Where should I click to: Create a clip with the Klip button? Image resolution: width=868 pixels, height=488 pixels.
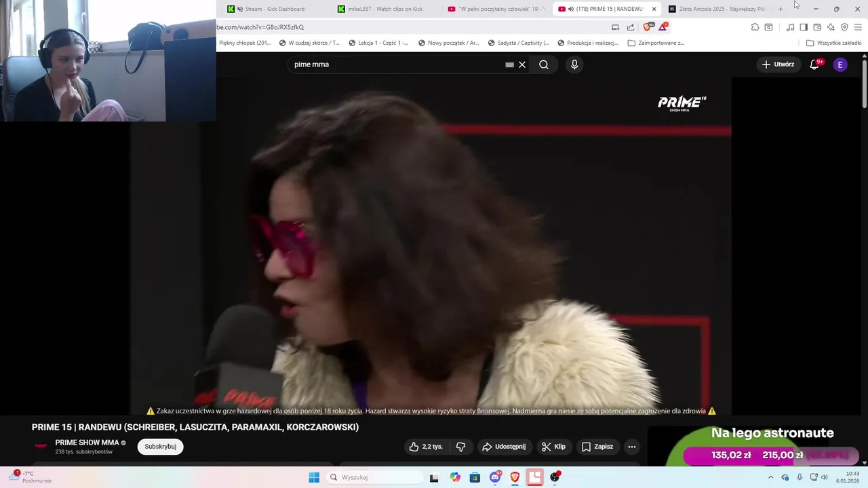[x=553, y=447]
